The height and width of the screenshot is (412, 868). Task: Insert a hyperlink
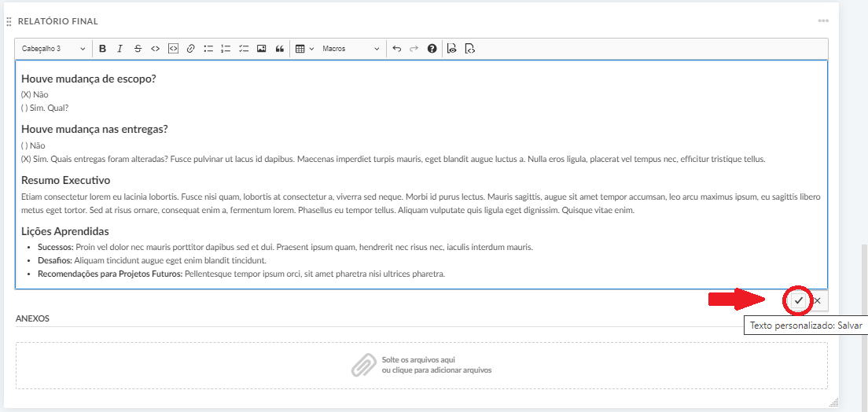(190, 49)
